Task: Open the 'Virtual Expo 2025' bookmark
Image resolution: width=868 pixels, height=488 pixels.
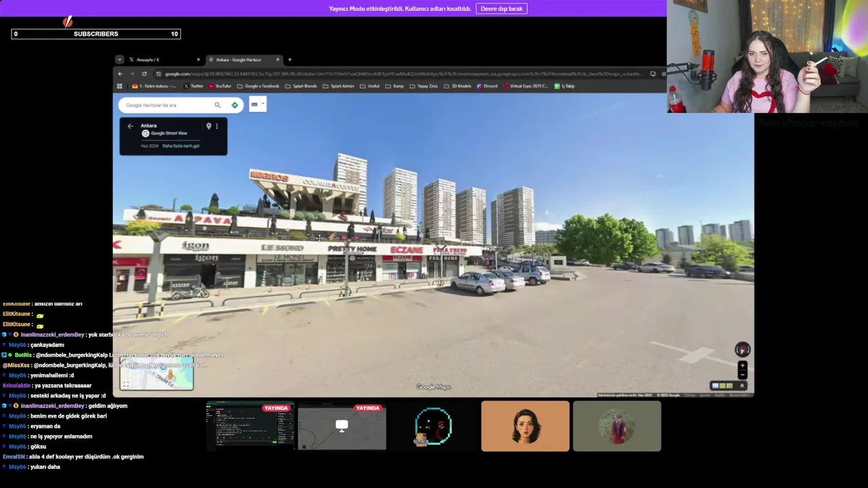Action: tap(526, 86)
